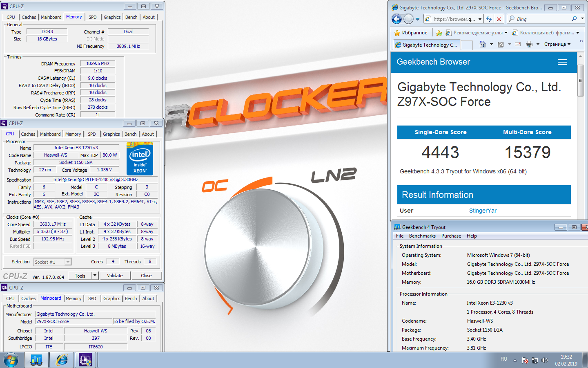Click the Tools button dropdown arrow in CPU-Z
588x368 pixels.
click(x=95, y=276)
